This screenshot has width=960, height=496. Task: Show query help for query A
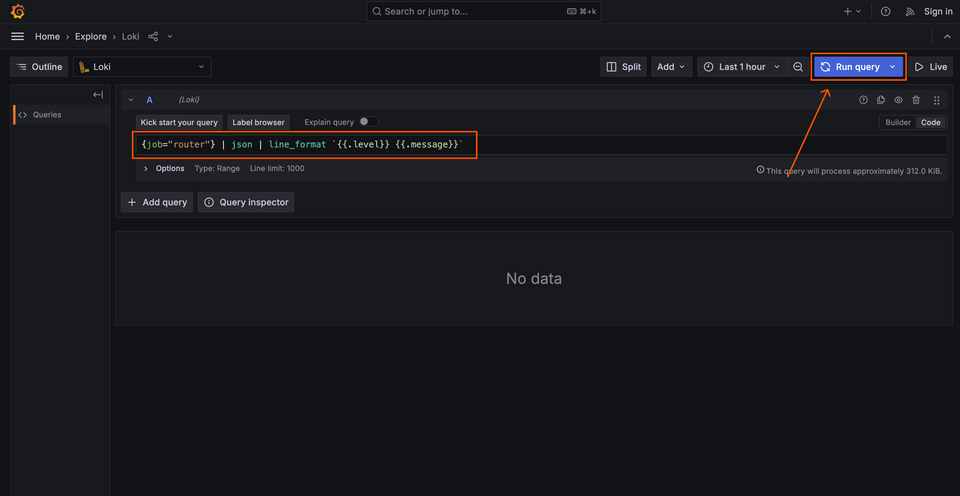[863, 100]
